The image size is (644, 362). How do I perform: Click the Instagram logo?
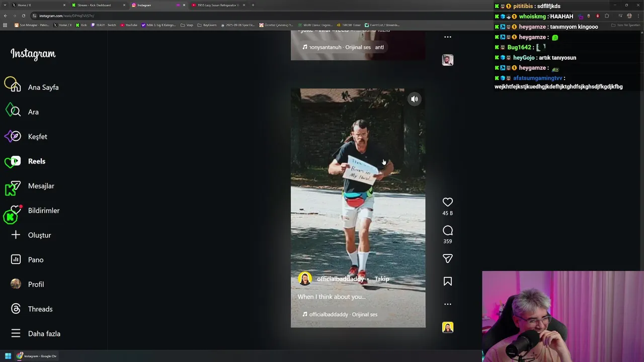pos(33,54)
